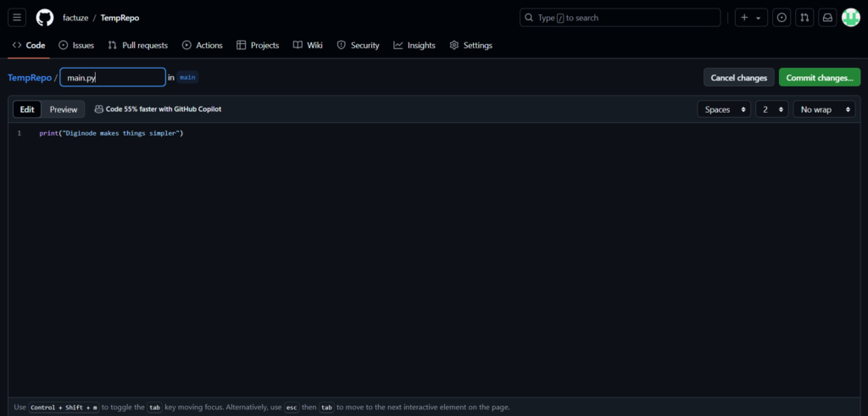
Task: Open the notifications inbox icon
Action: coord(827,18)
